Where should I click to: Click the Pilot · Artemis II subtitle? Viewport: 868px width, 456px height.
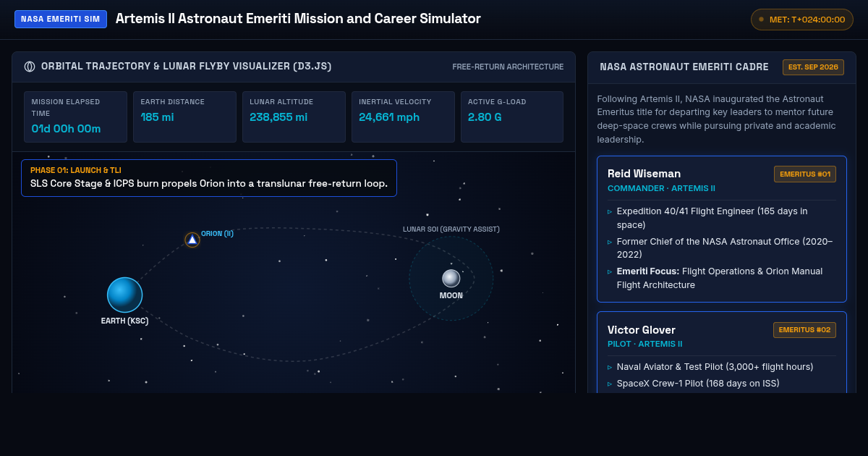[645, 344]
